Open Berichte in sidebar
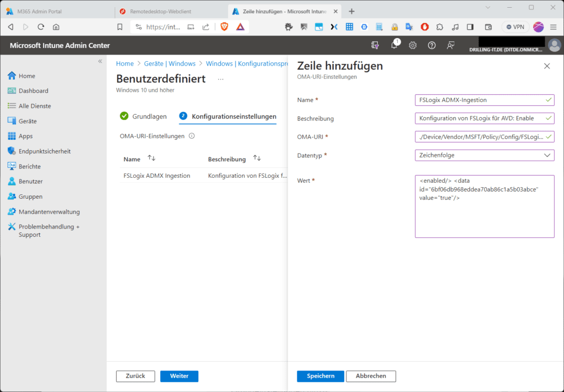This screenshot has width=564, height=392. coord(24,166)
